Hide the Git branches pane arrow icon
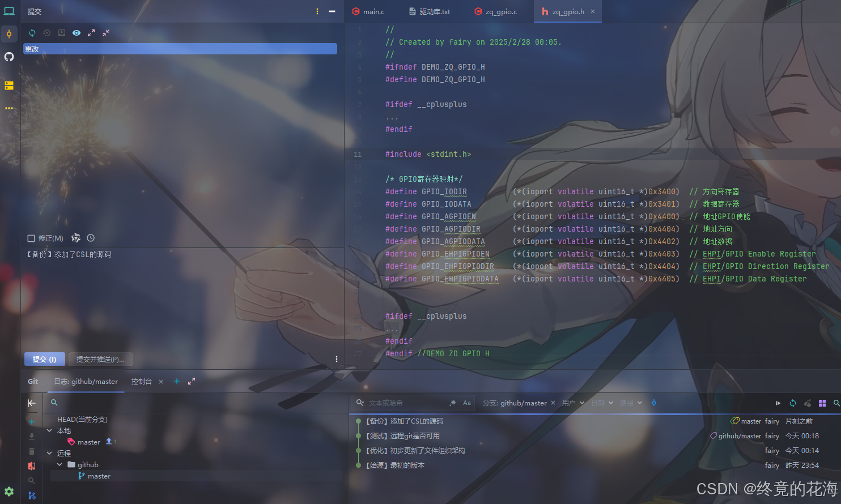The image size is (841, 504). [x=32, y=403]
